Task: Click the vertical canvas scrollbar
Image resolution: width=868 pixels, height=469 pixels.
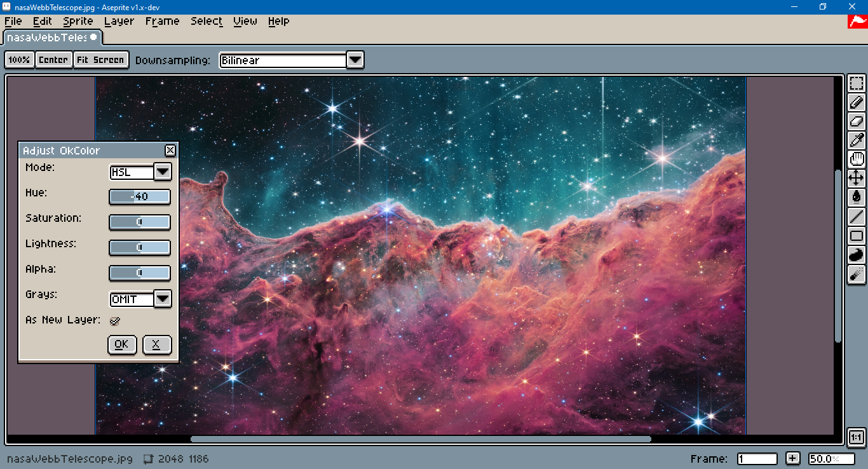Action: 838,256
